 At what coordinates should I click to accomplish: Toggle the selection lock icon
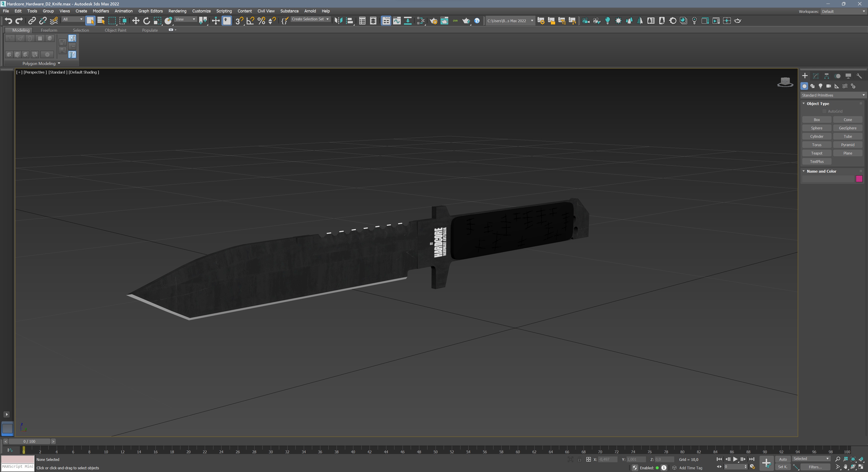click(x=580, y=459)
